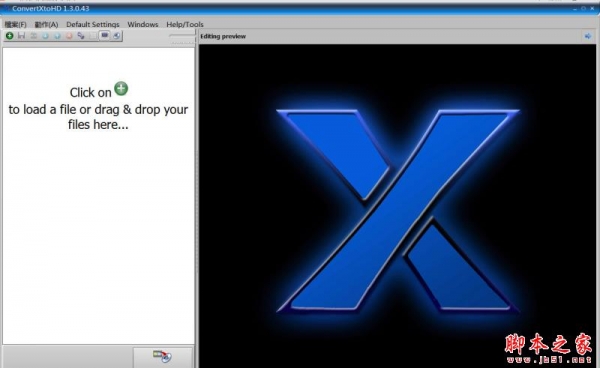600x368 pixels.
Task: Toggle the preview monitor toolbar button
Action: point(104,36)
